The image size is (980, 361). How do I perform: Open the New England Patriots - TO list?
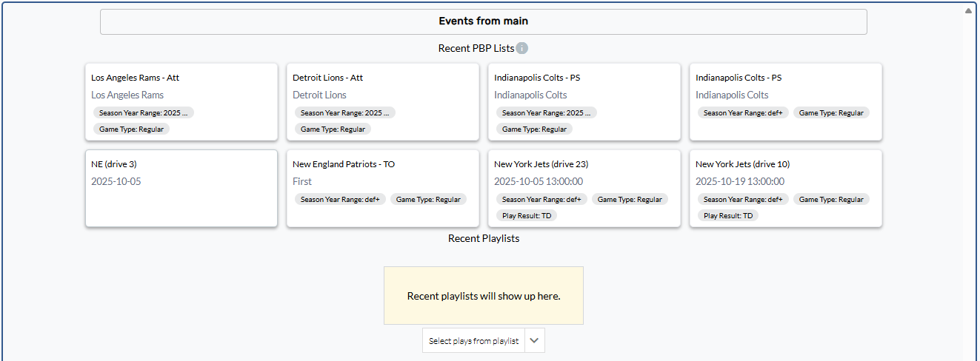coord(344,164)
